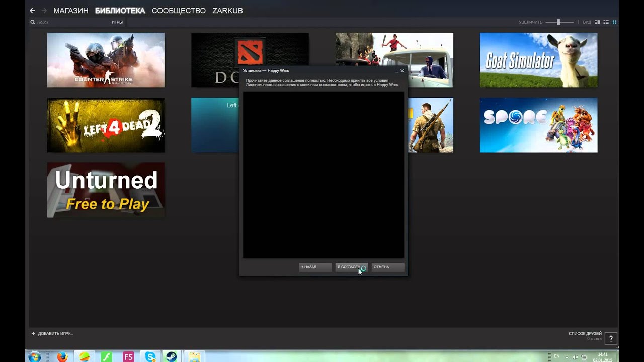This screenshot has width=644, height=362.
Task: Click the volume speaker tray icon
Action: point(575,357)
